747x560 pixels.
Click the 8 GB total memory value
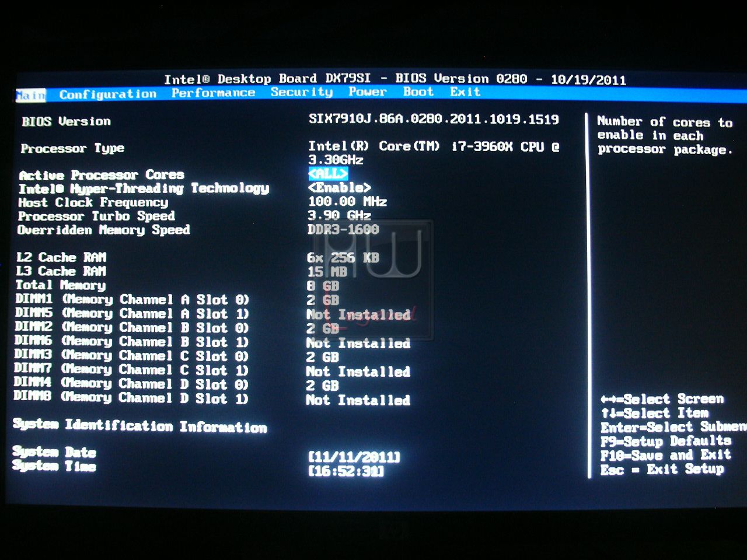(323, 286)
